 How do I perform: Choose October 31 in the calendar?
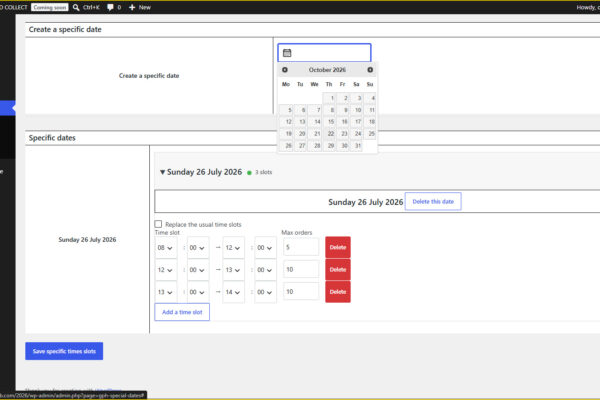[357, 145]
